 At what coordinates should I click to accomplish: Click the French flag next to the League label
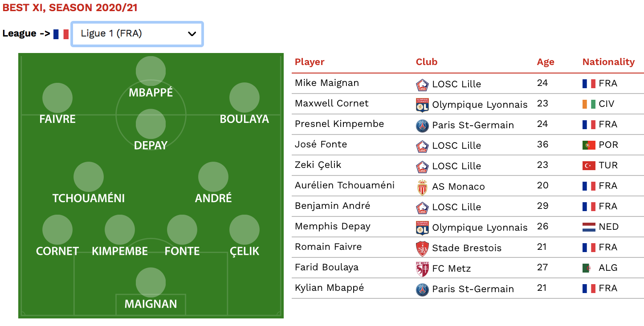pos(61,34)
